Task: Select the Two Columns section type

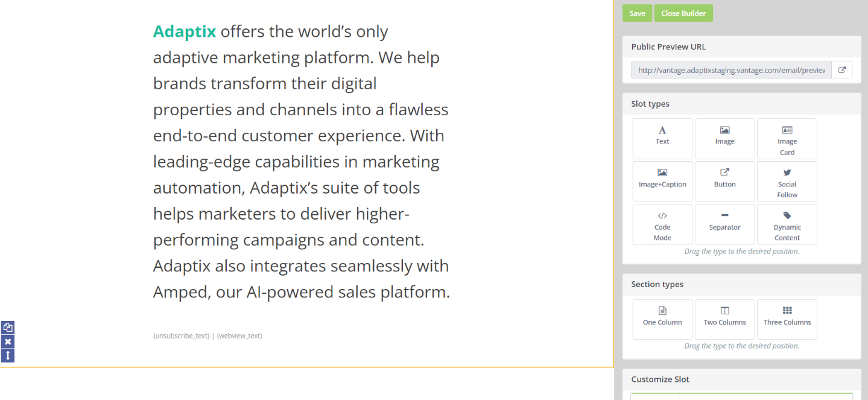Action: click(724, 319)
